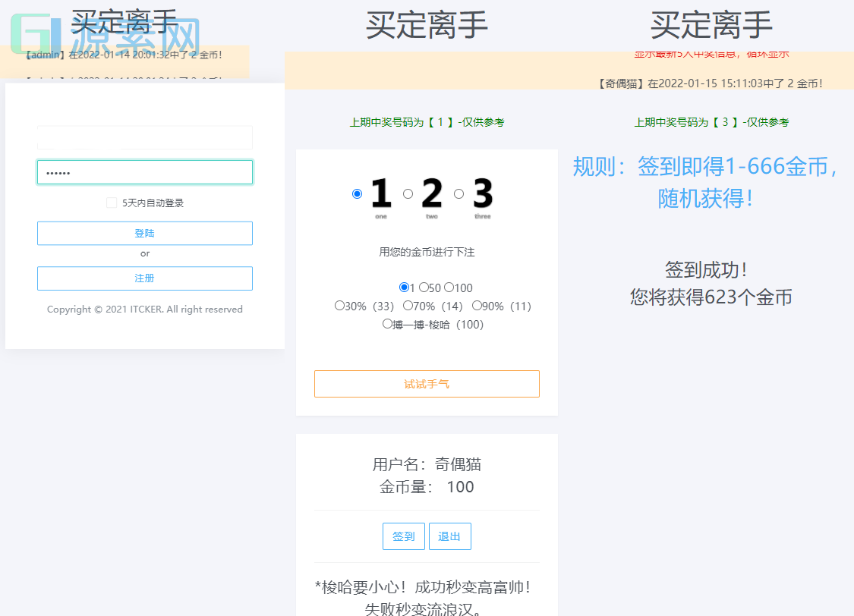Select bet amount 1 option

[403, 288]
